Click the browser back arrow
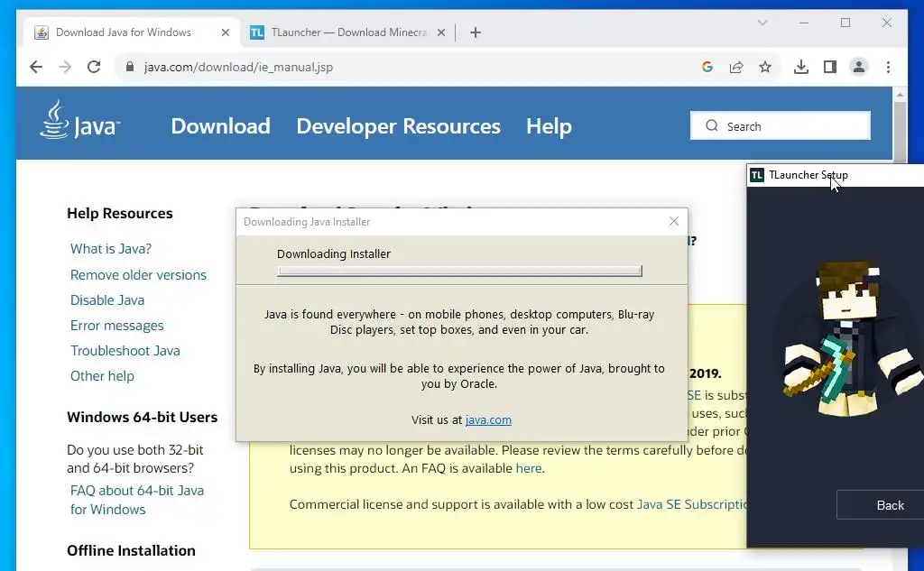Image resolution: width=924 pixels, height=571 pixels. click(36, 67)
